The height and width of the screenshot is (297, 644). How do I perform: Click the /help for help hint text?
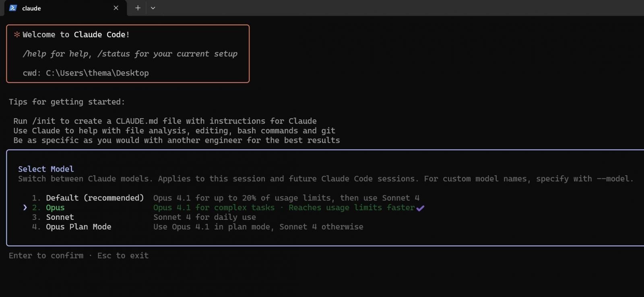coord(57,54)
